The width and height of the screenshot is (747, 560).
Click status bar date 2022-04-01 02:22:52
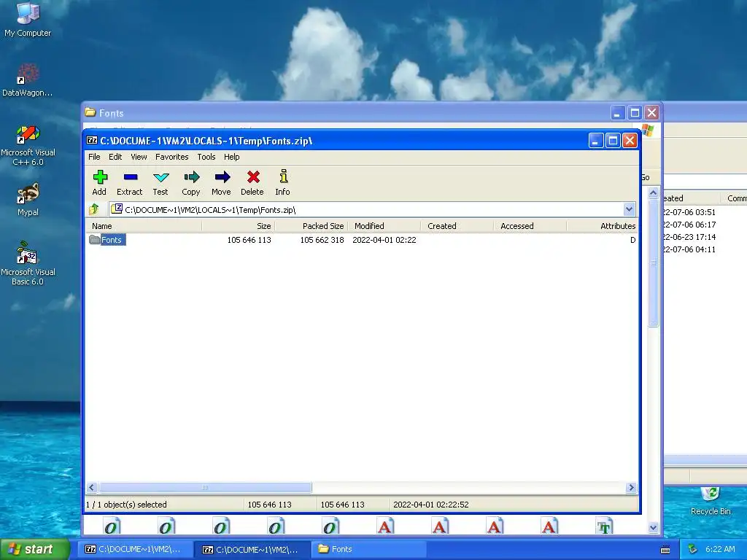[430, 505]
